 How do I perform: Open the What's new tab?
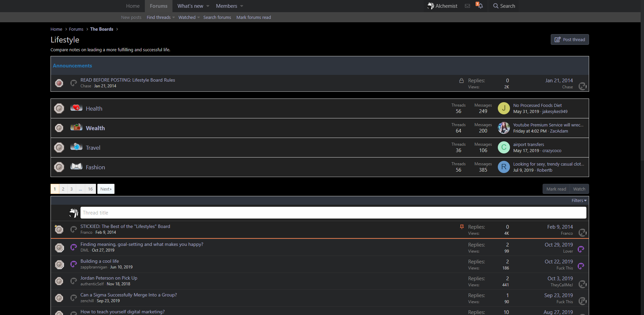click(190, 6)
